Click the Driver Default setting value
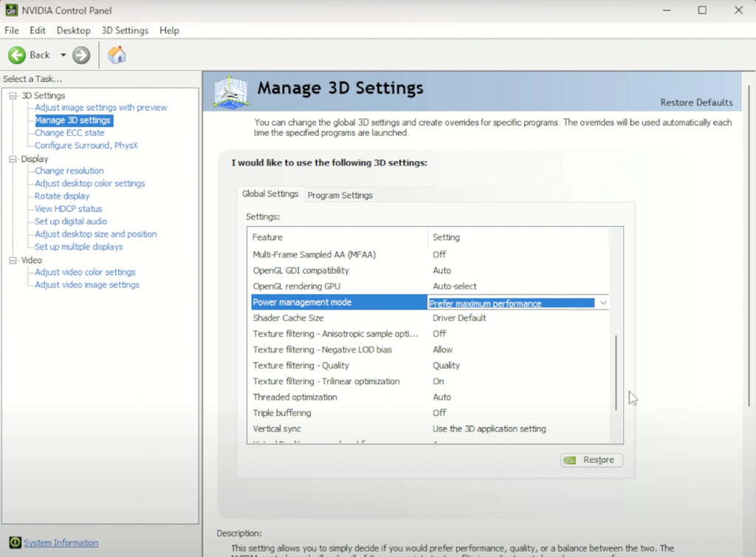This screenshot has width=756, height=557. (x=459, y=318)
